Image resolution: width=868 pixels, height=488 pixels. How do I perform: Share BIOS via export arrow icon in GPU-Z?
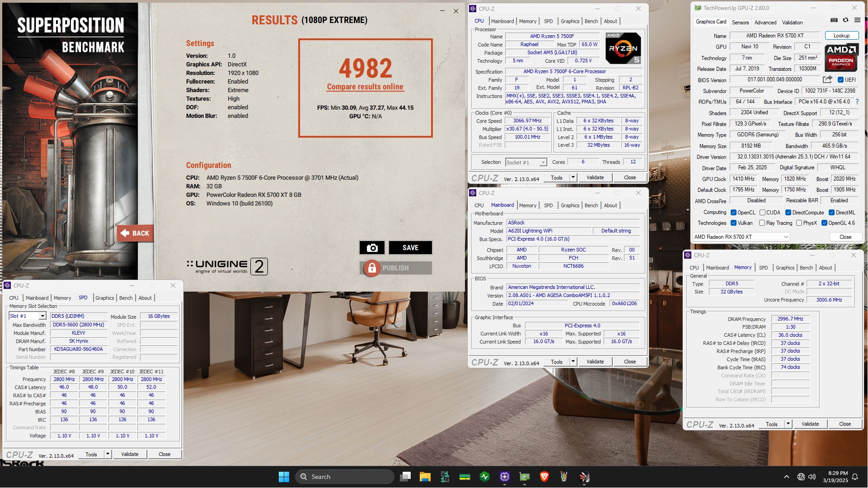tap(827, 79)
